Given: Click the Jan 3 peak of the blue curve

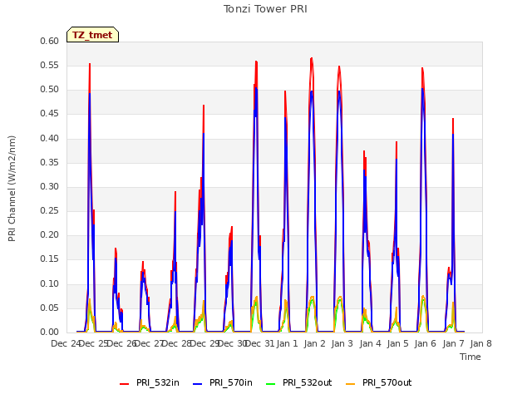Looking at the screenshot, I should [339, 91].
